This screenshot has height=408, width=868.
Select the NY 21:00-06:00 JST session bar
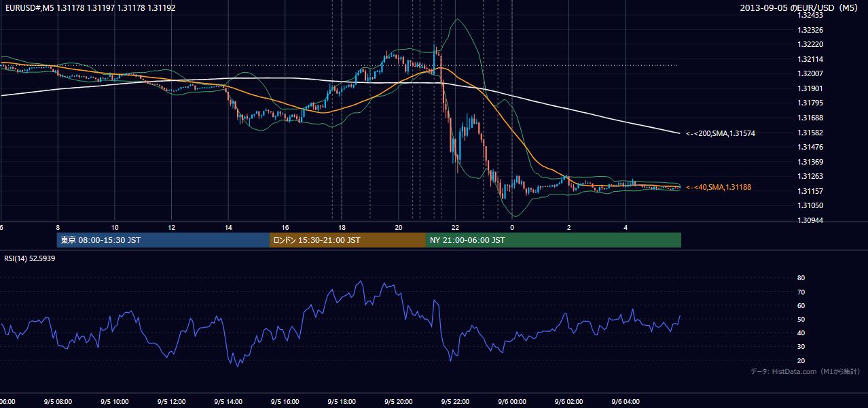click(554, 240)
